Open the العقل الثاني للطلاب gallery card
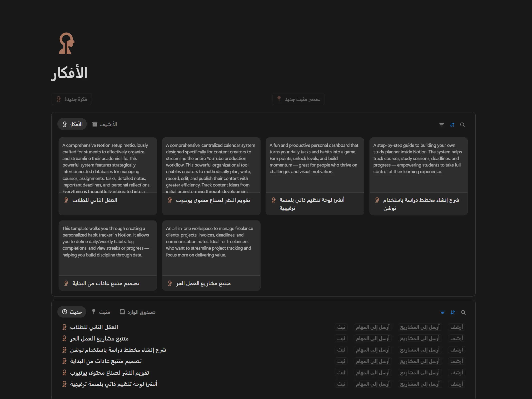The width and height of the screenshot is (532, 399). tap(108, 176)
